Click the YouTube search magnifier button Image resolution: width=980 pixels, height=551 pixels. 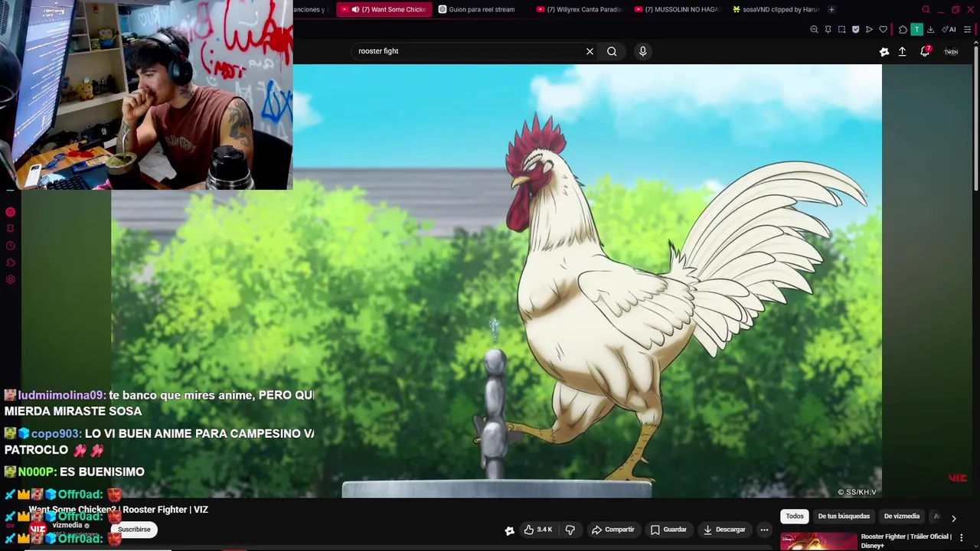(x=612, y=51)
